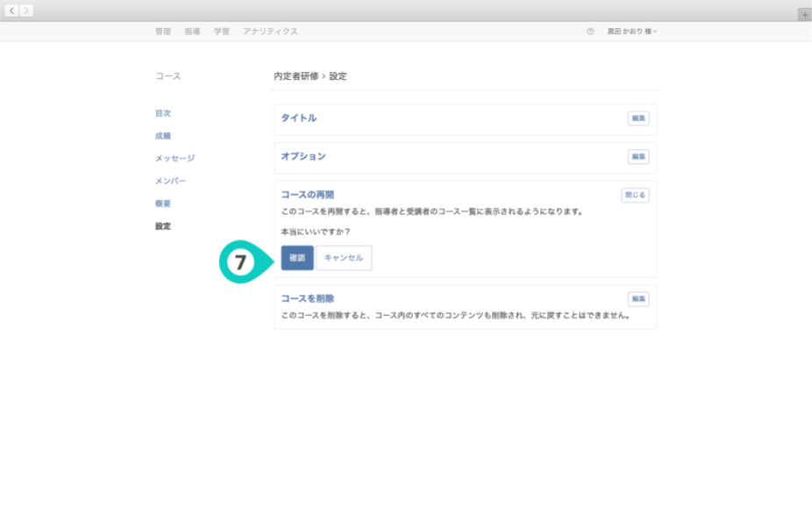812x508 pixels.
Task: Confirm course reopening with the 確認 button
Action: pos(297,258)
